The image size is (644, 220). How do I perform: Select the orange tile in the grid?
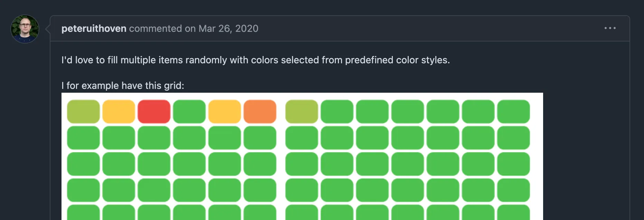pos(260,112)
